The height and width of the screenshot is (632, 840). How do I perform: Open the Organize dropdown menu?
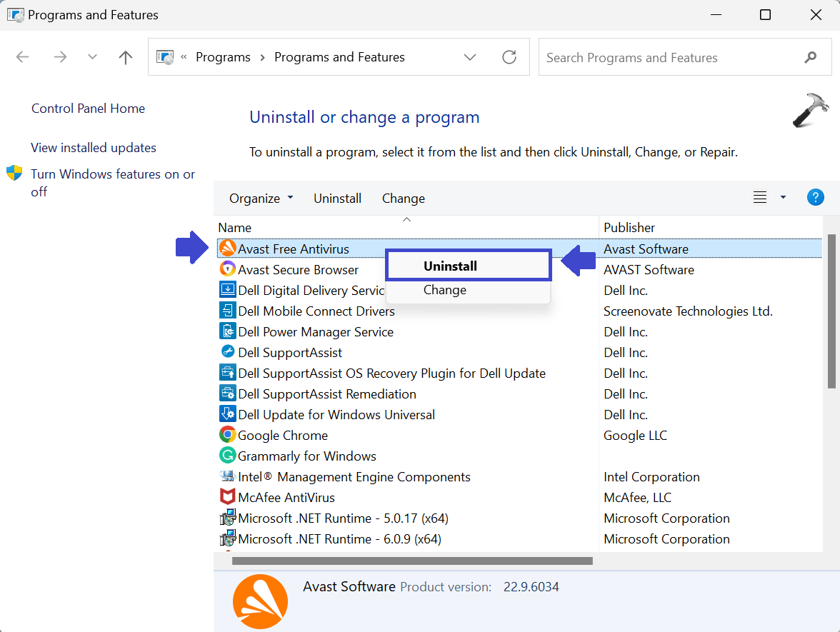point(261,199)
